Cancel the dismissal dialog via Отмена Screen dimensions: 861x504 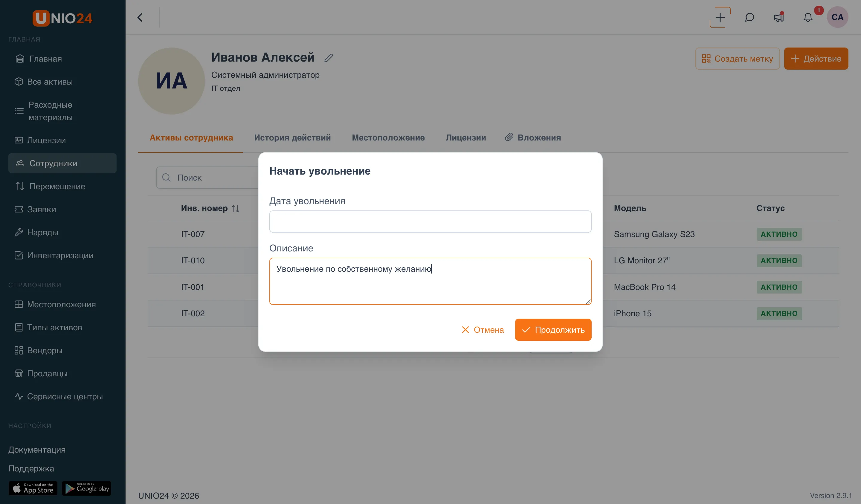pos(483,330)
